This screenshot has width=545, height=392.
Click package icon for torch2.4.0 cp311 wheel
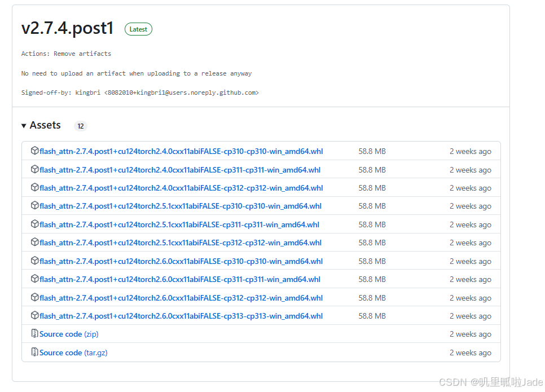pyautogui.click(x=34, y=169)
